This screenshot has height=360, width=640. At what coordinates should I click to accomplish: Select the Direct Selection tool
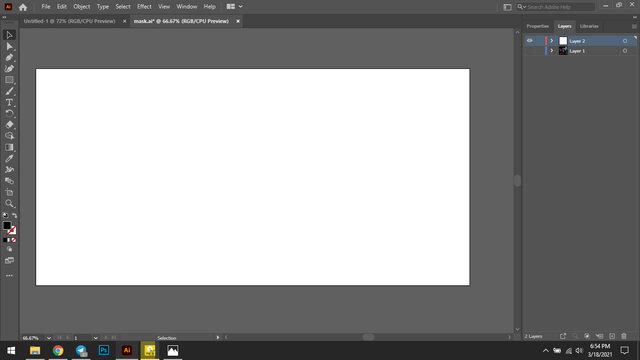pyautogui.click(x=9, y=47)
